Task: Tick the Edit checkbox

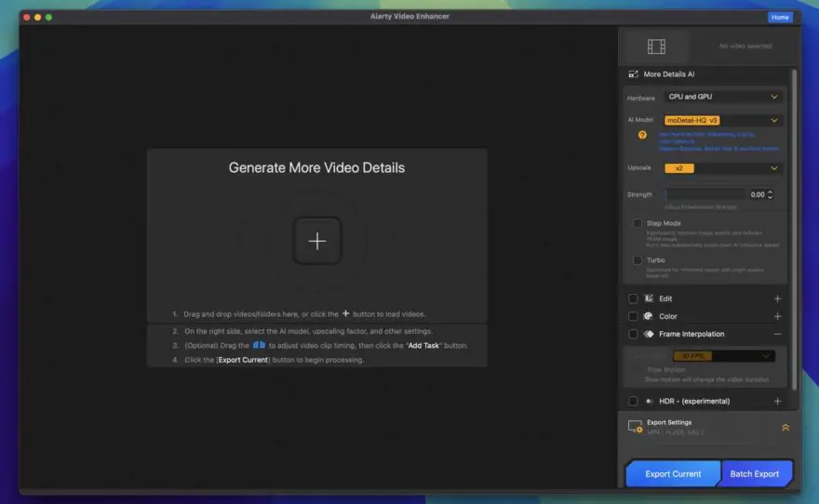Action: coord(633,298)
